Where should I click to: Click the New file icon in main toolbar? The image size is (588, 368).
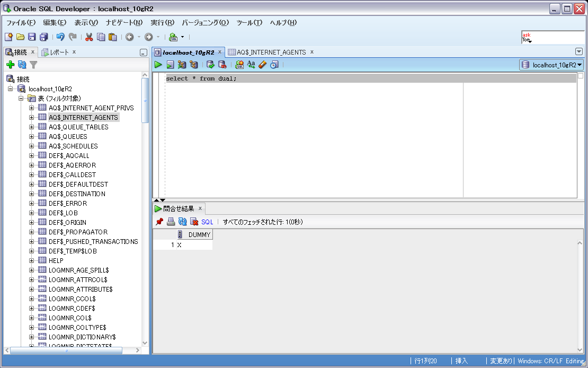click(8, 37)
